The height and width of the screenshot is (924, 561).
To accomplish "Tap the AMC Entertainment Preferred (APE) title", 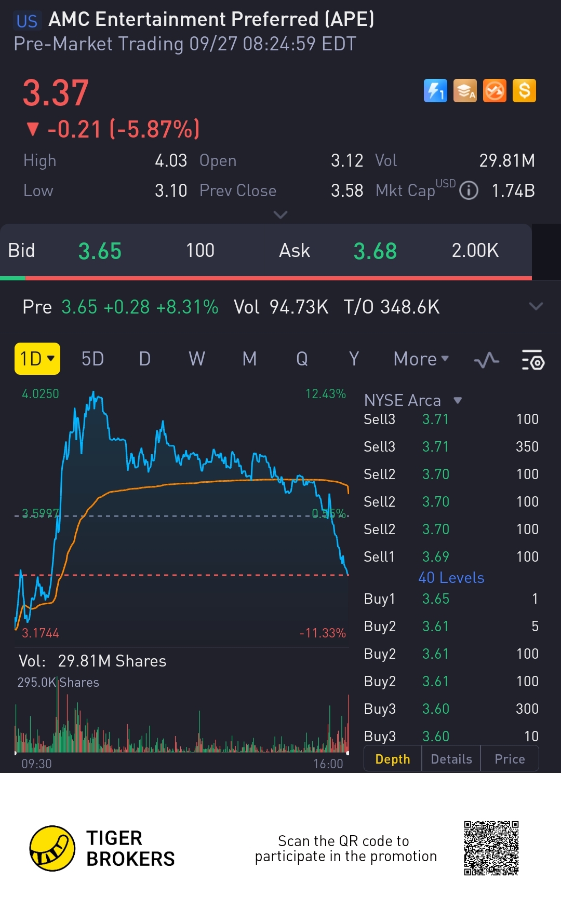I will [211, 19].
